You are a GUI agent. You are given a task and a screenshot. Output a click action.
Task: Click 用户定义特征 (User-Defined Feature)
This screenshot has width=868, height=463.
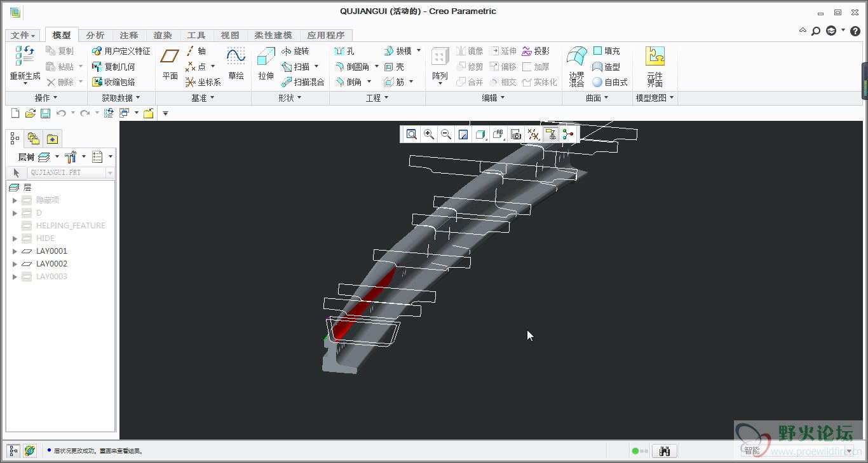(x=121, y=51)
